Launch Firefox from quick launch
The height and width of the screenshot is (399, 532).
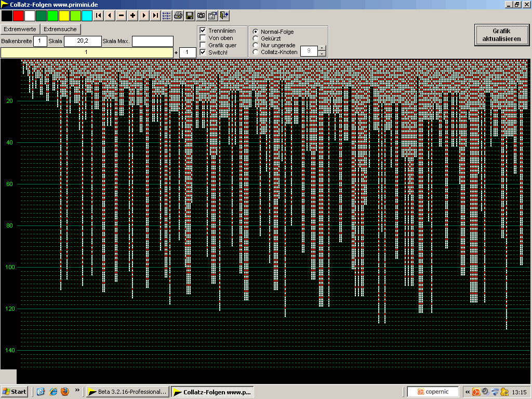65,392
